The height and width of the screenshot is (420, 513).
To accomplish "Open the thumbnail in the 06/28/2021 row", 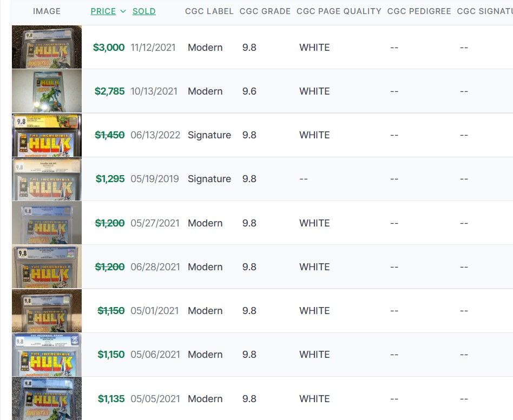I will pos(47,266).
